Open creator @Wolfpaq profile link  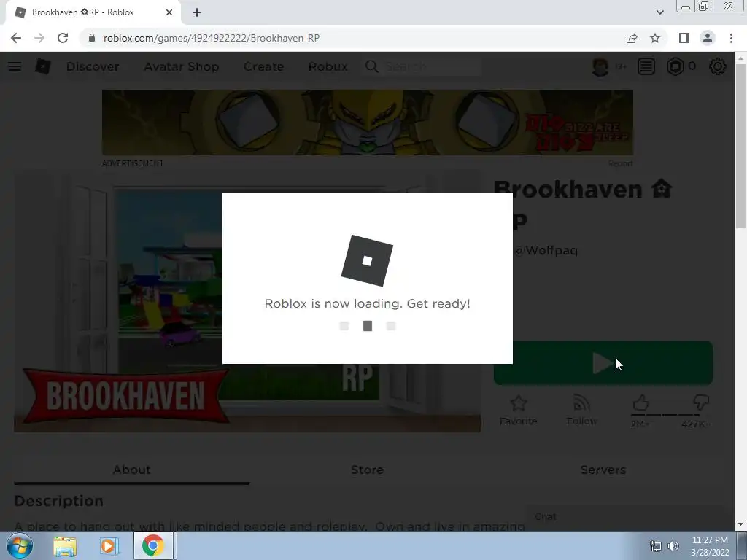click(546, 251)
